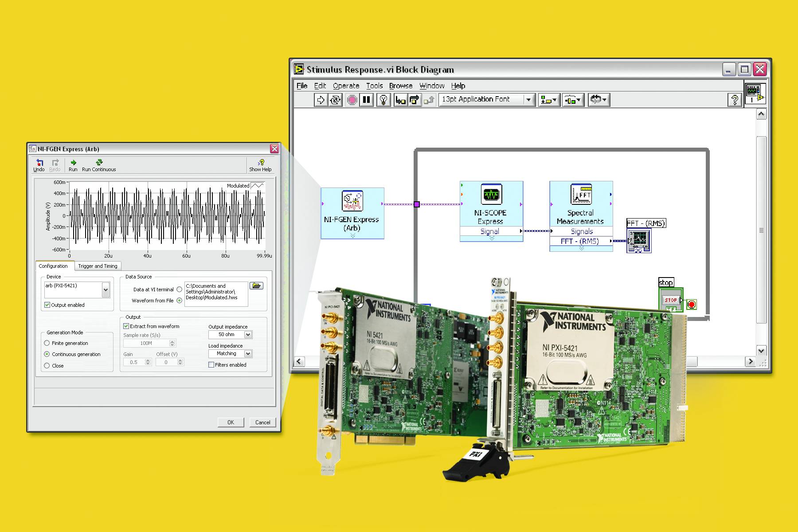Switch to the Trigger and Timing tab
Image resolution: width=798 pixels, height=532 pixels.
pos(98,266)
